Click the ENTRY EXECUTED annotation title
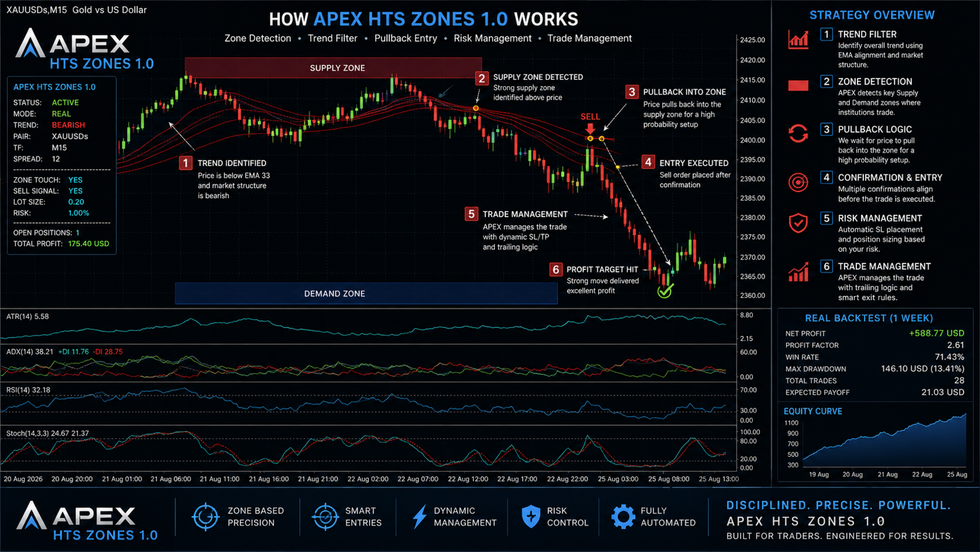This screenshot has height=552, width=980. click(x=694, y=163)
